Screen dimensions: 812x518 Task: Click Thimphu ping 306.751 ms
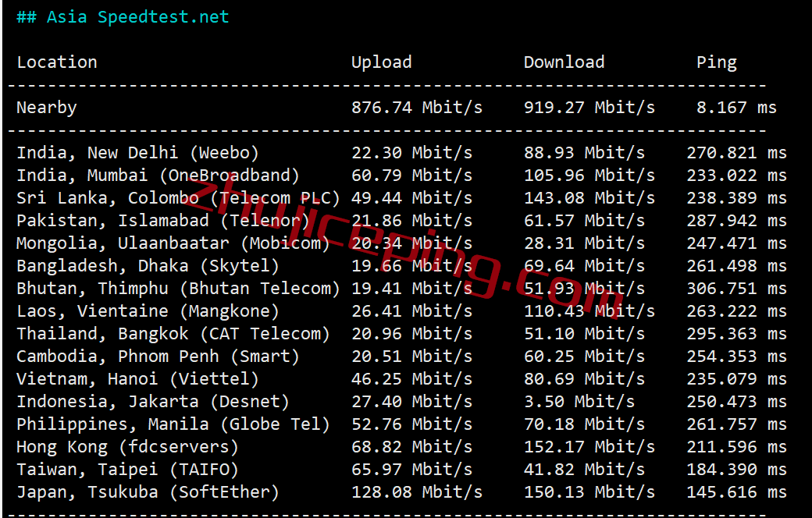pyautogui.click(x=736, y=289)
